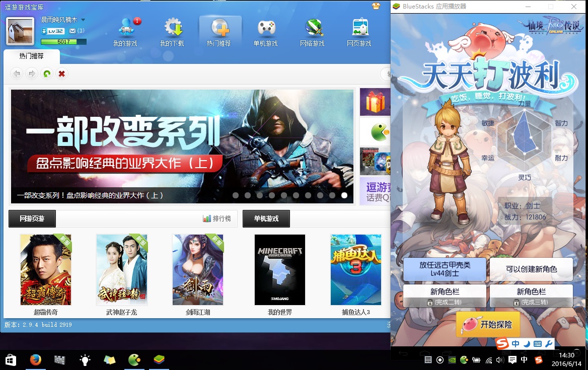
Task: Click the 我的世界 title text
Action: tap(280, 312)
